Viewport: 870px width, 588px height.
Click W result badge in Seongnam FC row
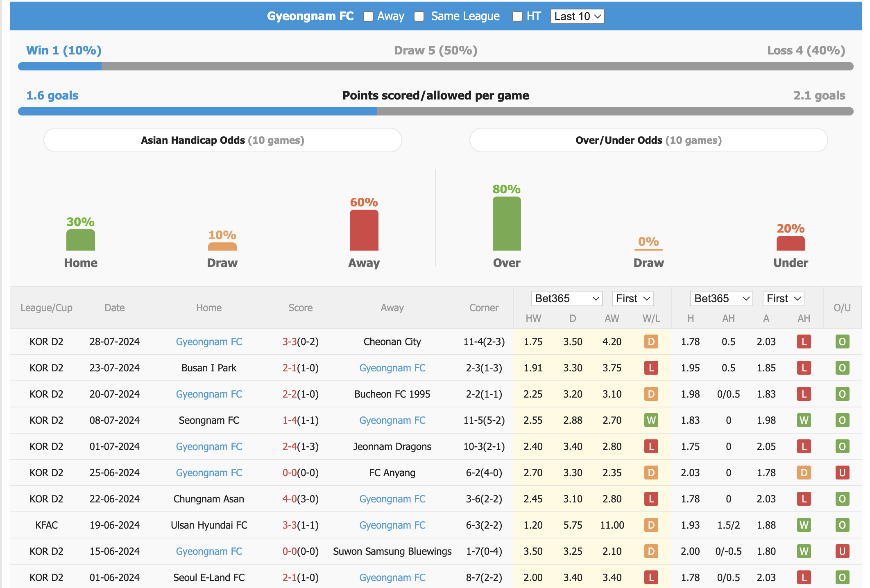click(x=651, y=420)
